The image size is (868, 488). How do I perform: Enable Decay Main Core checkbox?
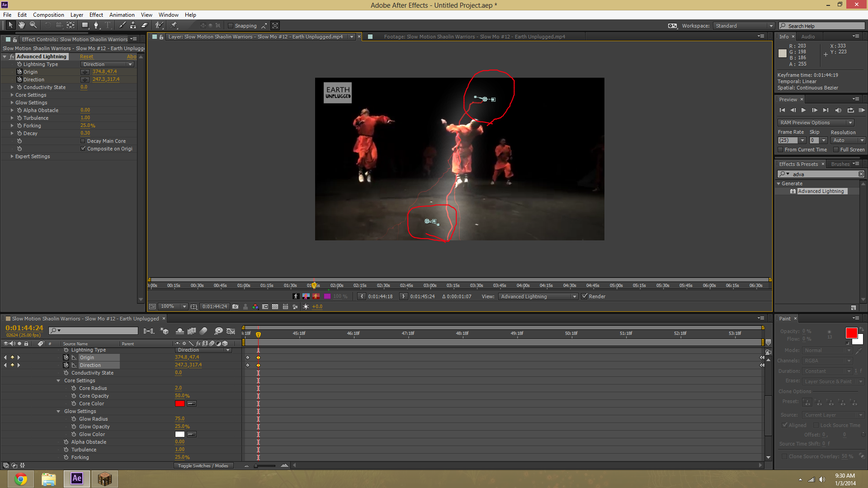[83, 141]
